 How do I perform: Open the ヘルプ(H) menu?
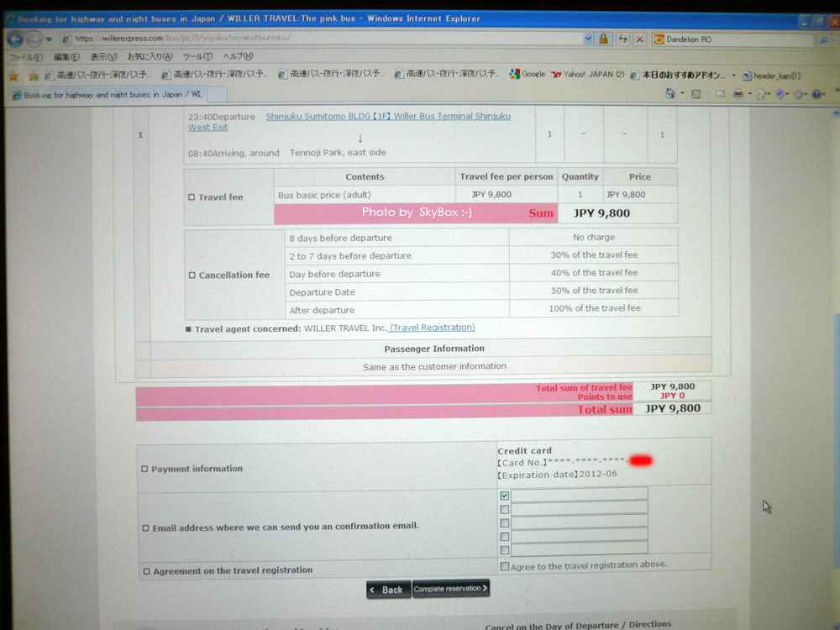coord(238,56)
